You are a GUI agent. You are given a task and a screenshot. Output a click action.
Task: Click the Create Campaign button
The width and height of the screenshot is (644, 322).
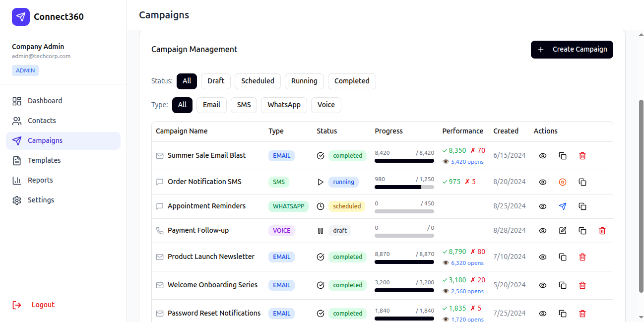click(572, 50)
